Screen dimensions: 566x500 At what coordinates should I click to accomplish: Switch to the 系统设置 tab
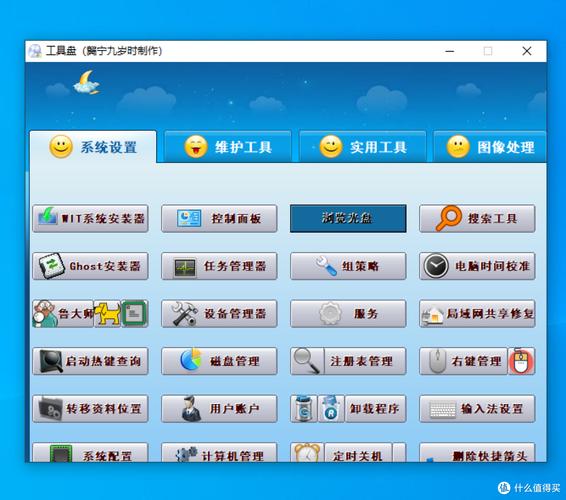[93, 147]
